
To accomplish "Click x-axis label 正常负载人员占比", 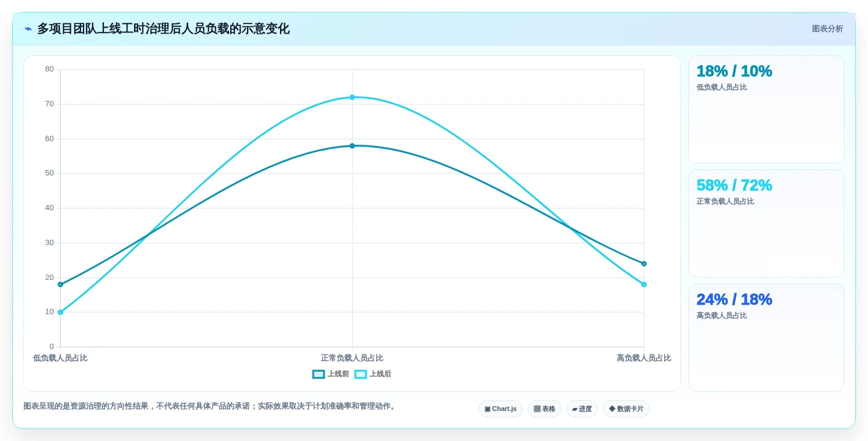I will pos(352,358).
